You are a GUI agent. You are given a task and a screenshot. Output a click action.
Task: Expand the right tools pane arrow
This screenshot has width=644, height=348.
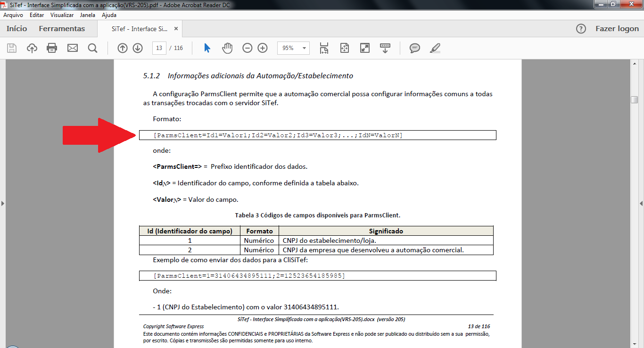coord(641,203)
